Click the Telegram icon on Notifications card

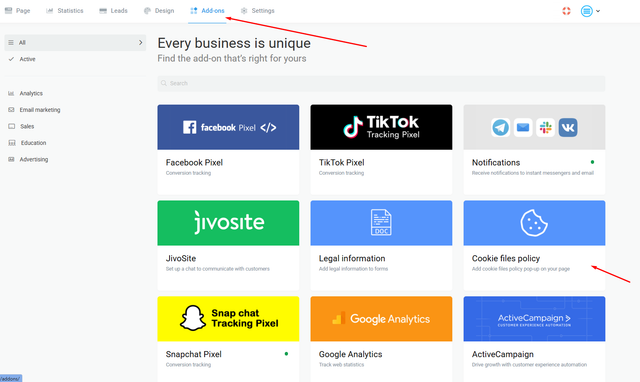click(x=500, y=127)
